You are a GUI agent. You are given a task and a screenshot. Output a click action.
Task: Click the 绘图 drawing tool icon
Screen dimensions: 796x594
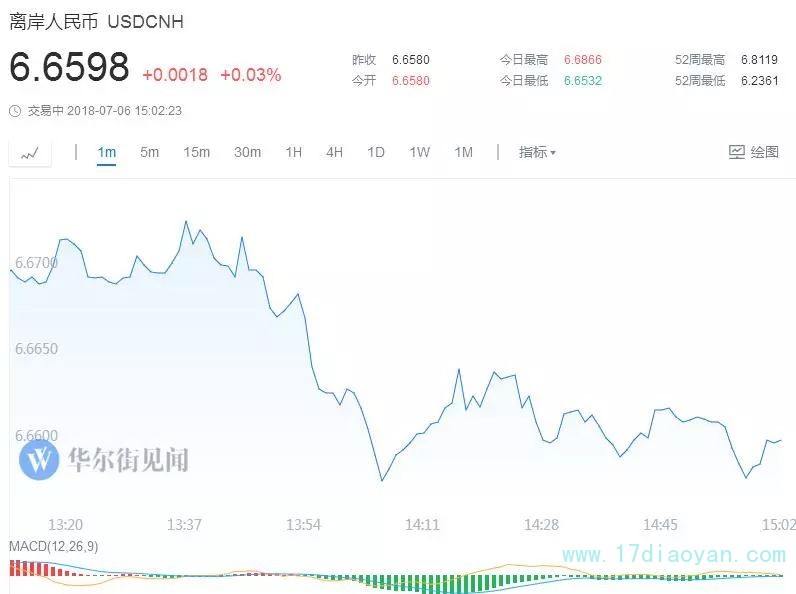[x=737, y=152]
